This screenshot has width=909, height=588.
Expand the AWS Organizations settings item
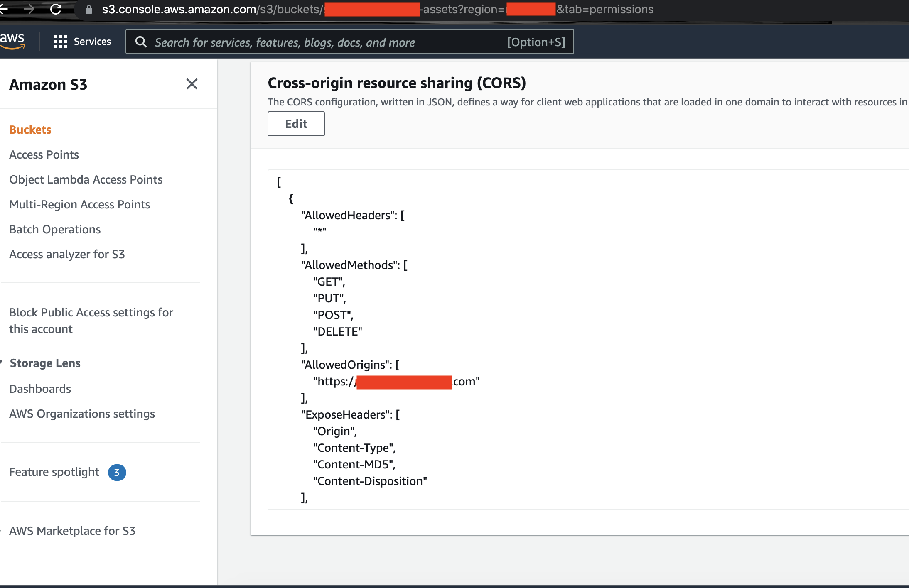[81, 414]
